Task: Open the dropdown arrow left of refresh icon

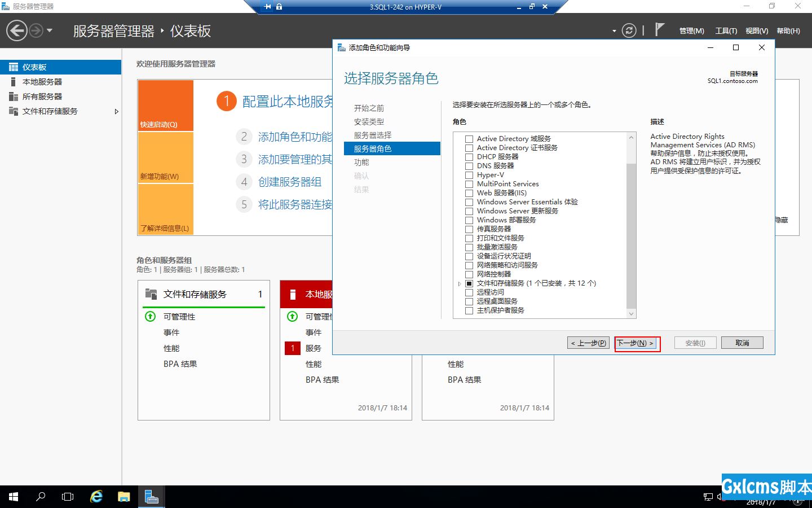Action: point(614,31)
